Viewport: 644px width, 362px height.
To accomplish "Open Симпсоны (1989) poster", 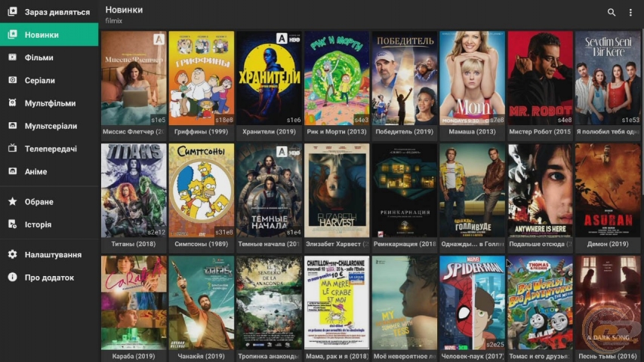I will click(202, 190).
